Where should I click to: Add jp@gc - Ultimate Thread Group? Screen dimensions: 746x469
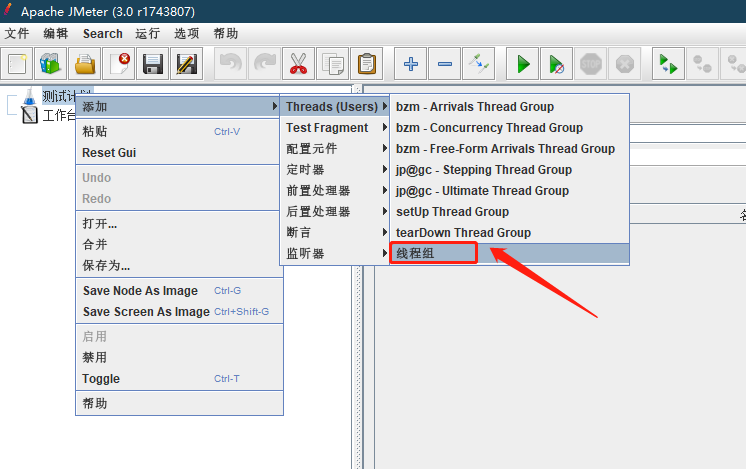(x=510, y=190)
